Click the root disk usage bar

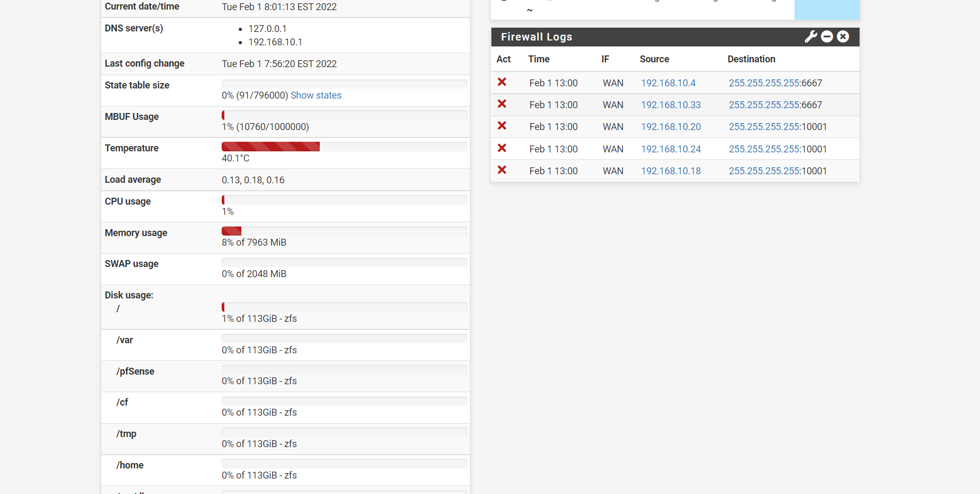click(344, 307)
